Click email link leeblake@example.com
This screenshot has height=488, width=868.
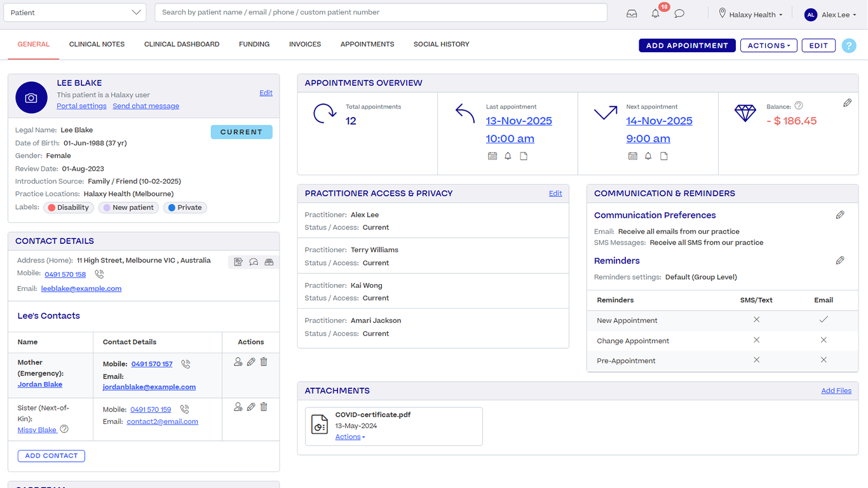[81, 288]
